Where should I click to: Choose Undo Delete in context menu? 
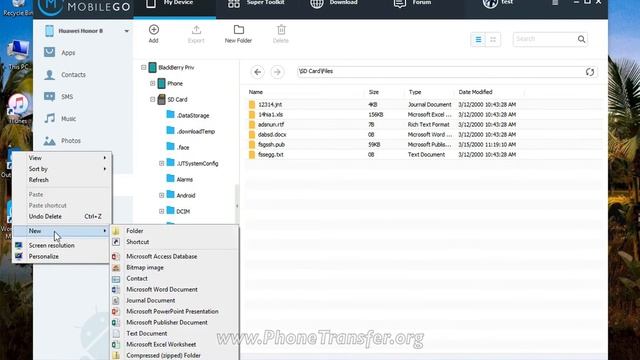tap(62, 217)
